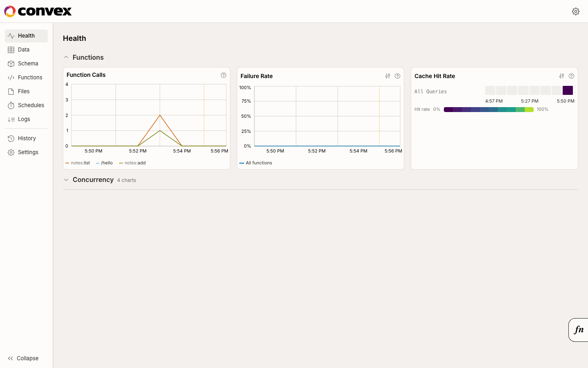This screenshot has width=588, height=368.
Task: Click the Logs list icon in sidebar
Action: 11,119
